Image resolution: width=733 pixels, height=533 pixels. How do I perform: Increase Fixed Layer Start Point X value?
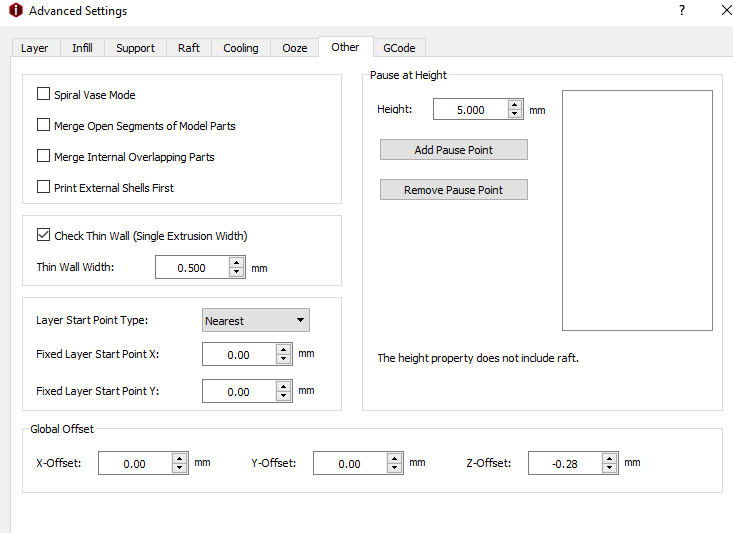tap(283, 349)
